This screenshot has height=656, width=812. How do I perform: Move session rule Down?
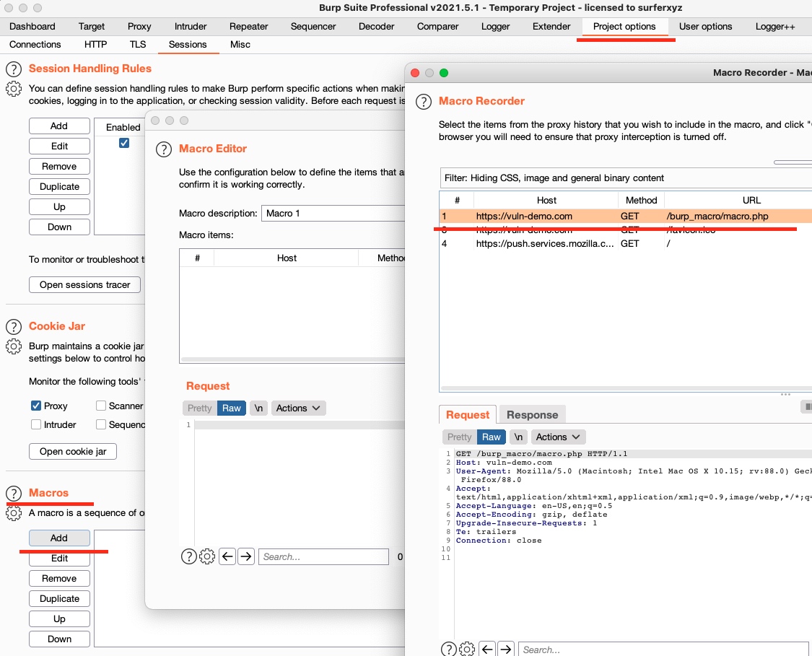59,227
